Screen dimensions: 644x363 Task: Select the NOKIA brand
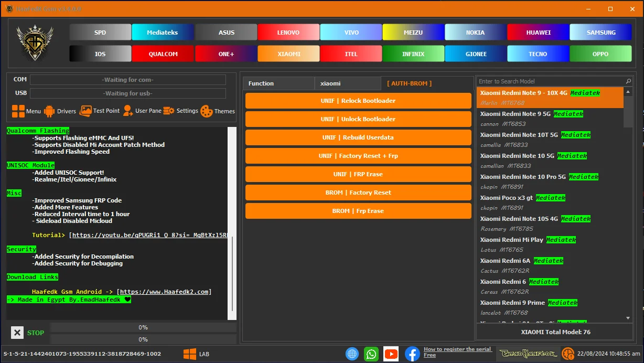coord(476,33)
